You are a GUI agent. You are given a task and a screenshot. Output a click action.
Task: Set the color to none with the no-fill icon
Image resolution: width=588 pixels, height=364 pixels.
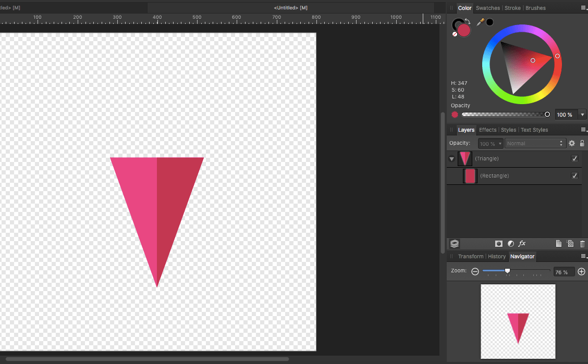(455, 34)
